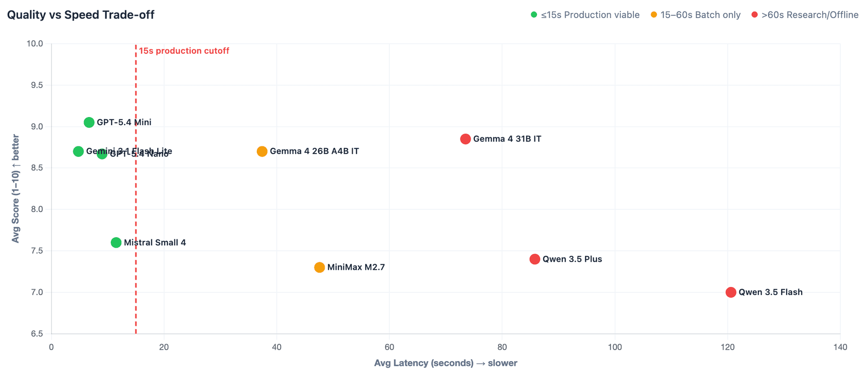This screenshot has height=371, width=868.
Task: Click the 20 x-axis tick label
Action: coord(164,348)
